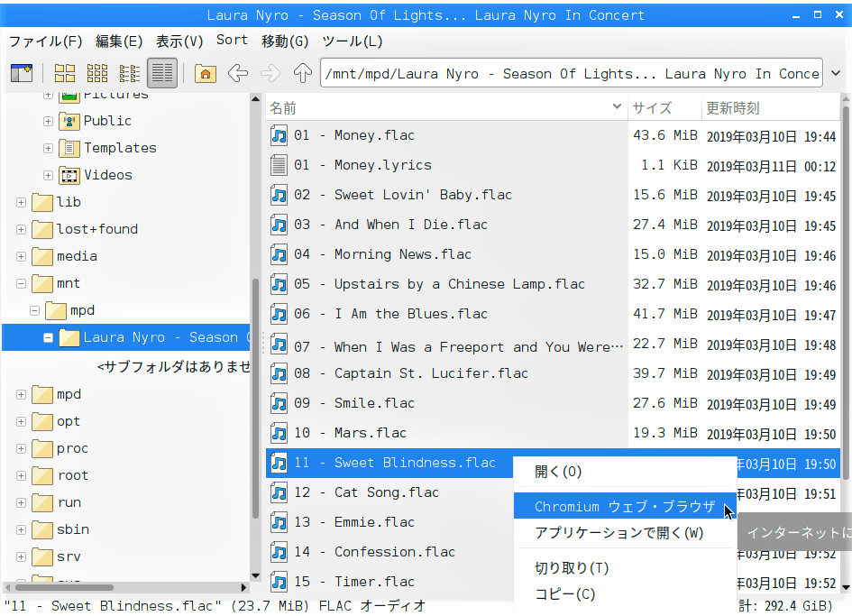Navigate back to previous folder

[x=238, y=73]
